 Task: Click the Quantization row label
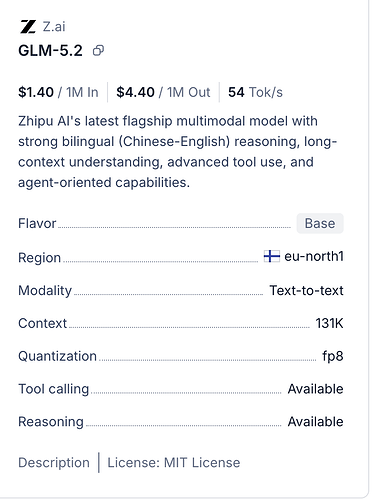pos(57,356)
